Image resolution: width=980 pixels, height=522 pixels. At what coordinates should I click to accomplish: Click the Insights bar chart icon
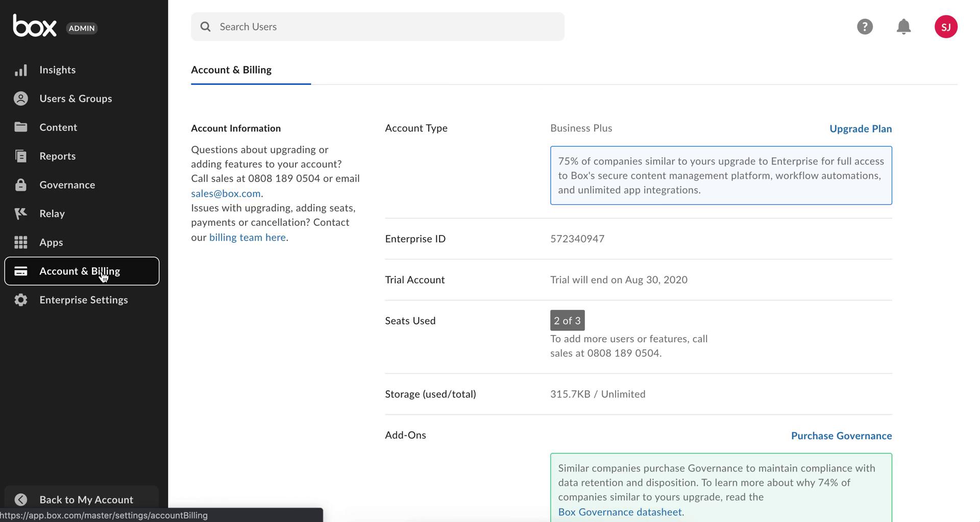point(21,70)
